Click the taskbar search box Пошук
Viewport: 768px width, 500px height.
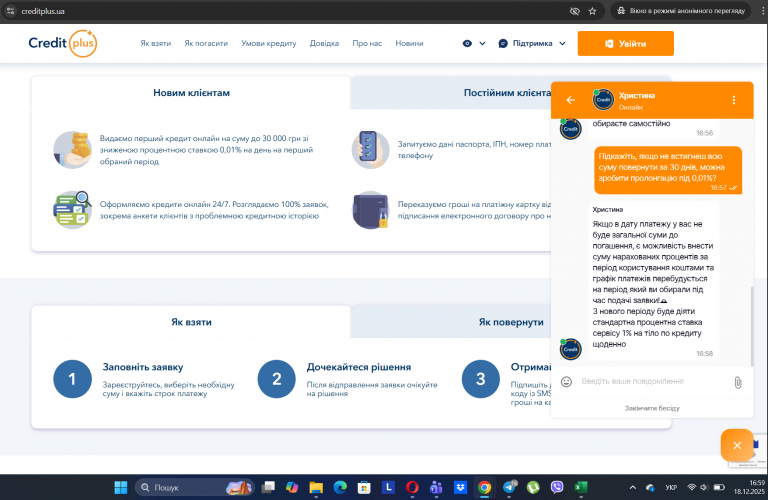(194, 487)
